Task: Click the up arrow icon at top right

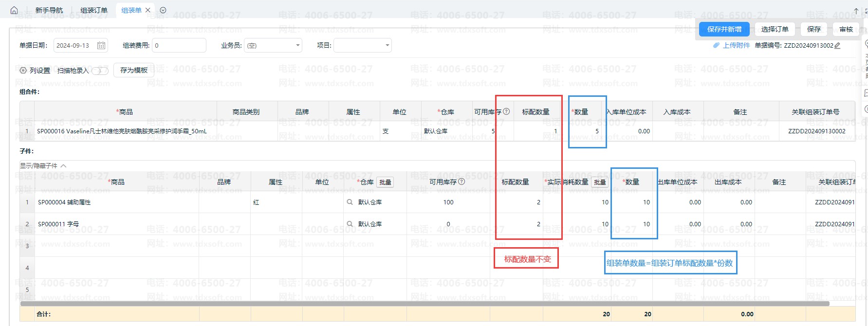Action: [856, 11]
